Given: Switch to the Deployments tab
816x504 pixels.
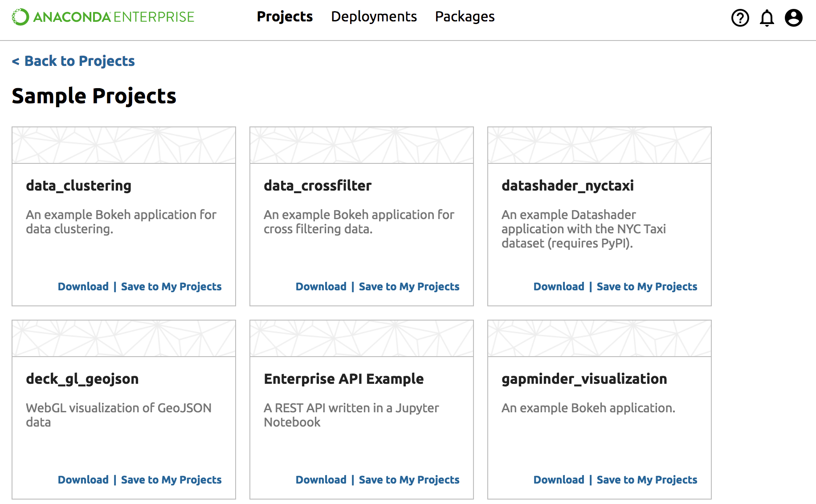Looking at the screenshot, I should point(374,16).
